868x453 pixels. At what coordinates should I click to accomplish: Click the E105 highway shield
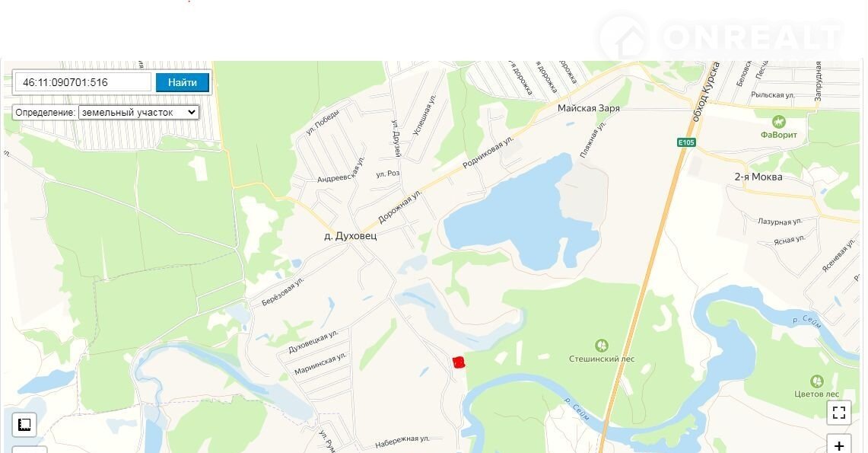pos(686,142)
